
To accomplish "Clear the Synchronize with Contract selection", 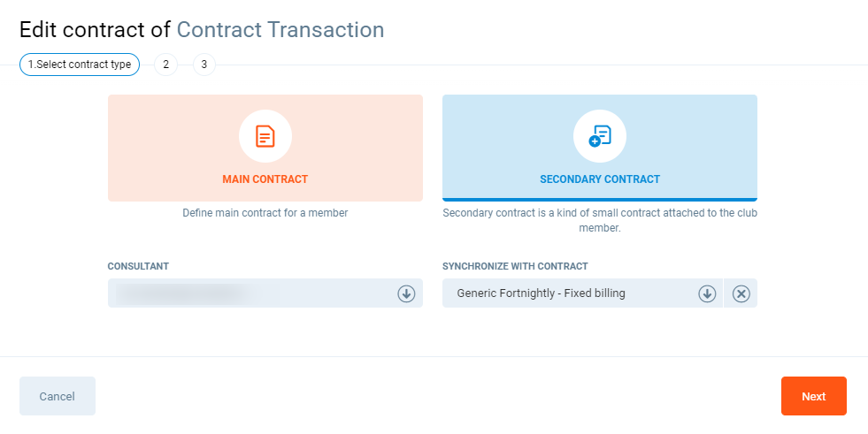I will point(741,293).
